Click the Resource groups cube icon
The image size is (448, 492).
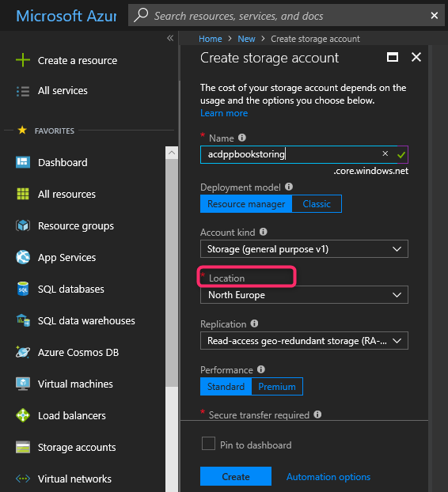pyautogui.click(x=23, y=225)
